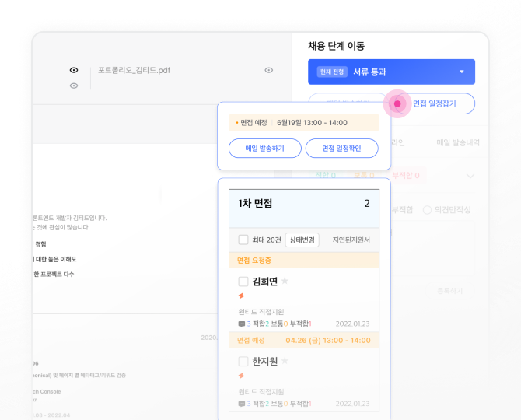Click the comment icon in 김희연's card
This screenshot has height=420, width=521.
(x=242, y=324)
